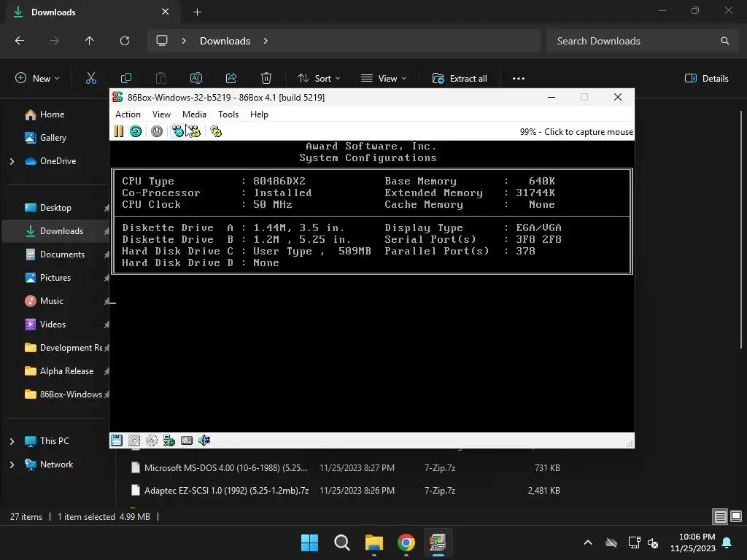
Task: Select the Downloads tab in Explorer
Action: [x=90, y=12]
